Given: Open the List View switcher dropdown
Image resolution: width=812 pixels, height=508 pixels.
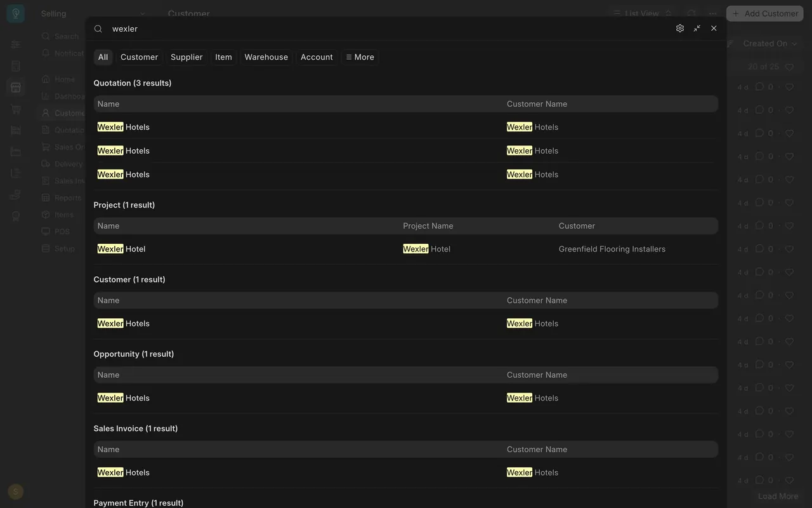Looking at the screenshot, I should [x=642, y=13].
